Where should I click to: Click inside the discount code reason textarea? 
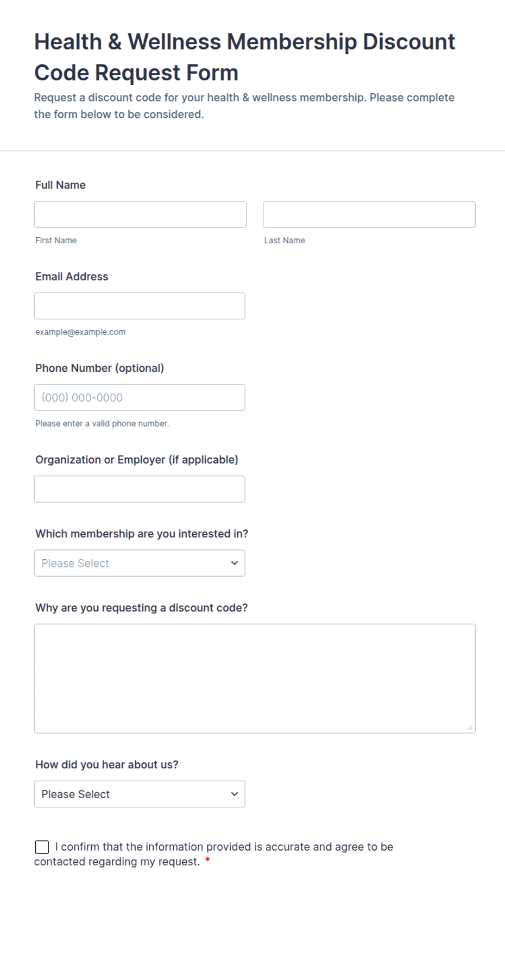(x=255, y=679)
